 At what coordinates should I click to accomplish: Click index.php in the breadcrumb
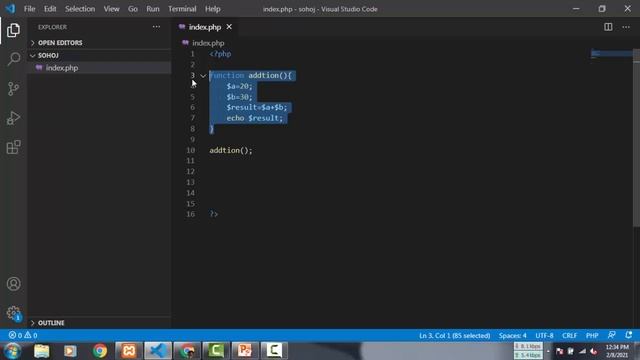click(208, 43)
